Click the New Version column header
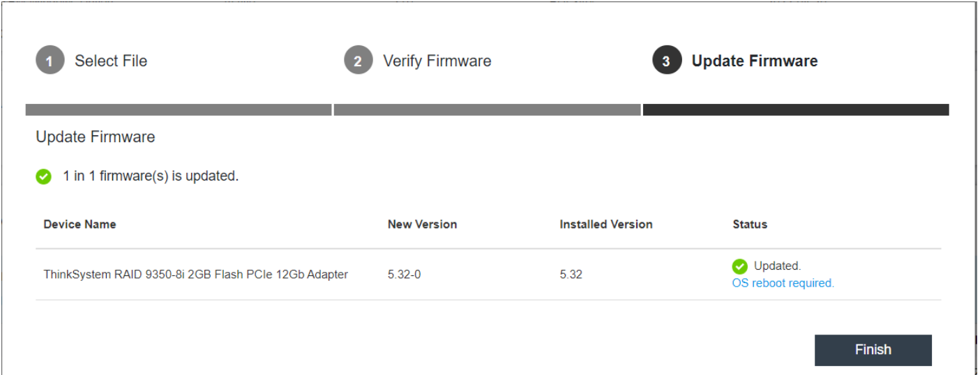 (422, 224)
